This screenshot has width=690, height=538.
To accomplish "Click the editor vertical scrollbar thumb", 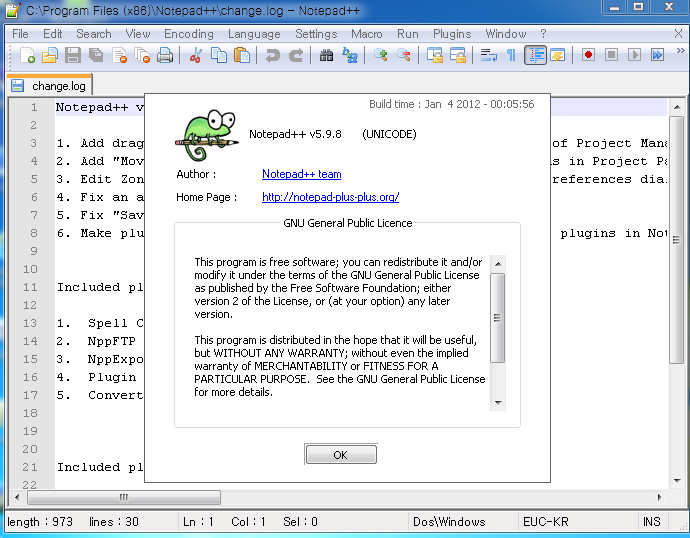I will coord(677,240).
